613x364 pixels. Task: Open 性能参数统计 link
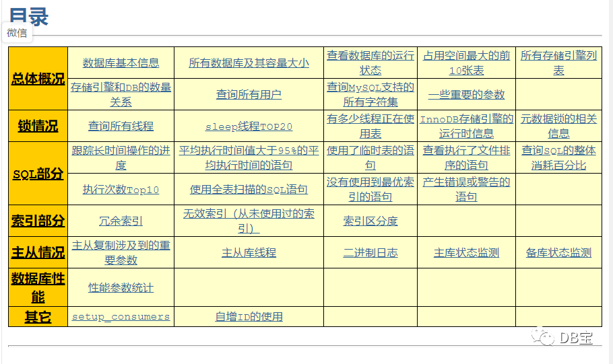click(121, 288)
